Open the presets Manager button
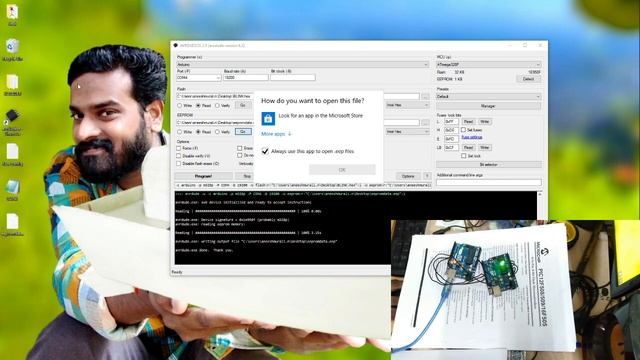The height and width of the screenshot is (360, 640). (489, 106)
